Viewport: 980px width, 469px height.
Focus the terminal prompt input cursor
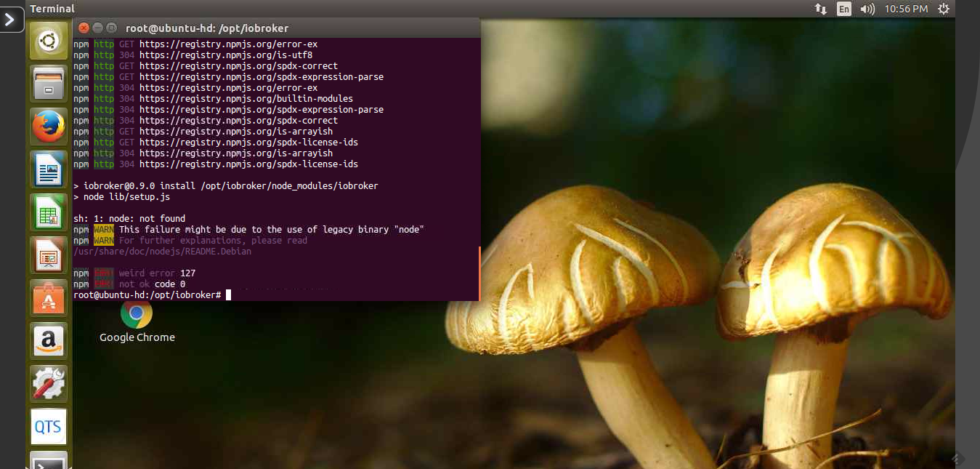pyautogui.click(x=228, y=295)
